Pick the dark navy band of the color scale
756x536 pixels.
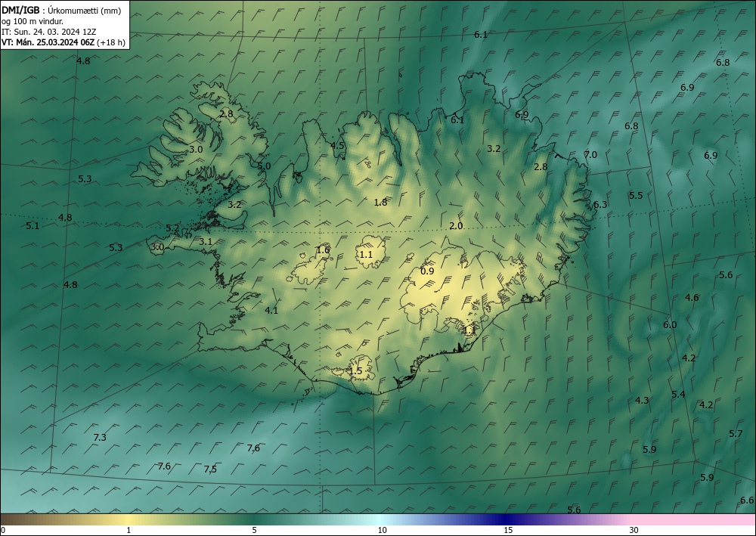pos(507,519)
